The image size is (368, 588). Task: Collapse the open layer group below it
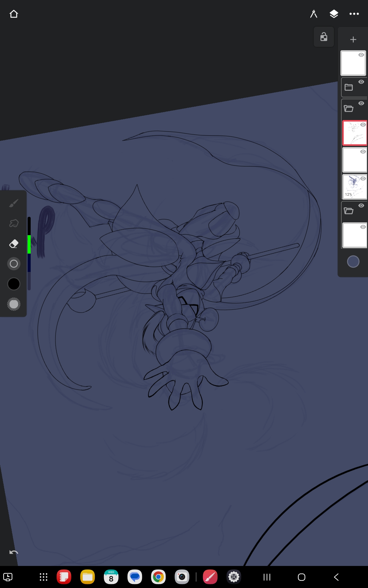point(349,109)
